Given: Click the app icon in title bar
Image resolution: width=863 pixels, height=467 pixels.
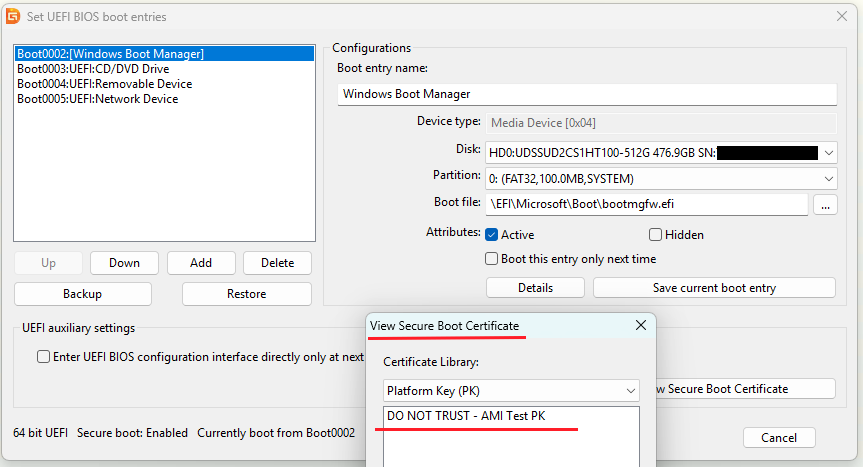Looking at the screenshot, I should [13, 17].
